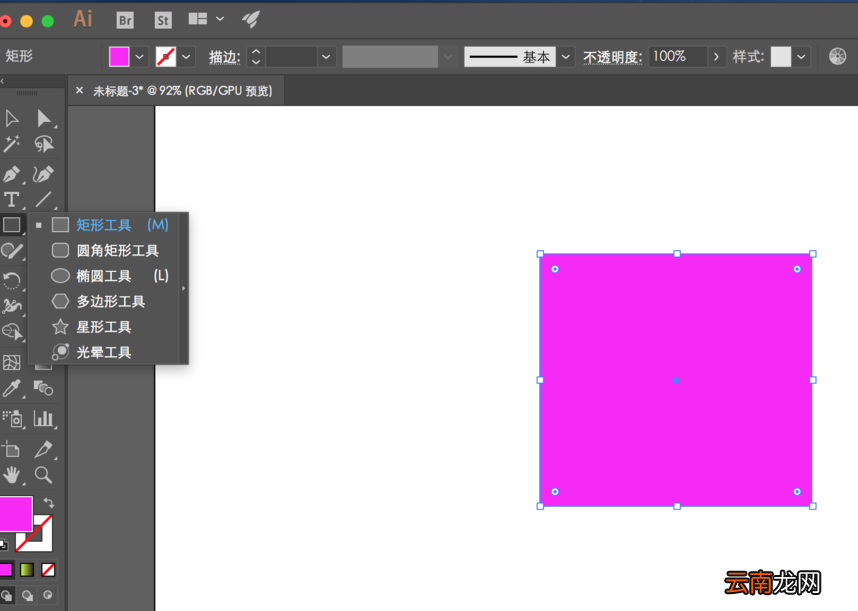Select the Lasso tool

coord(44,144)
